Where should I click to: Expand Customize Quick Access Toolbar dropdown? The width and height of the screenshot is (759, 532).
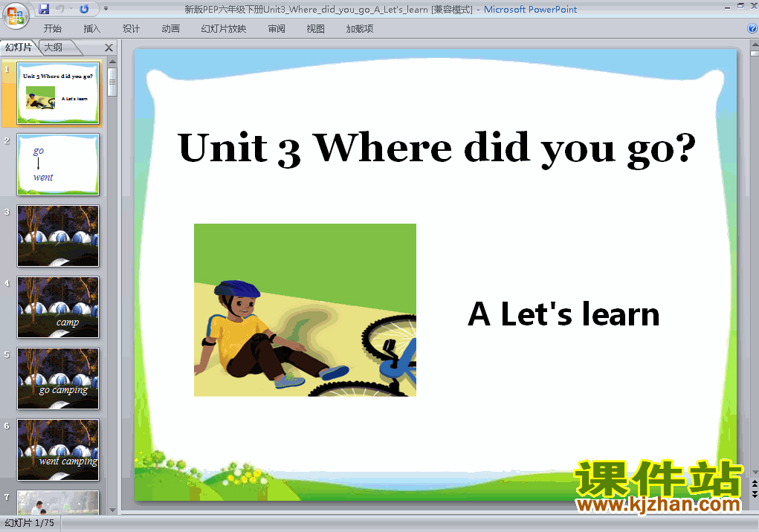coord(106,9)
